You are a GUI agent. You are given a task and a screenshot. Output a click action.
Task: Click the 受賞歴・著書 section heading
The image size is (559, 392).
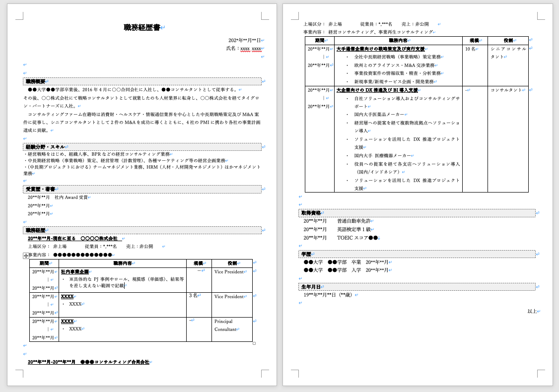point(142,189)
